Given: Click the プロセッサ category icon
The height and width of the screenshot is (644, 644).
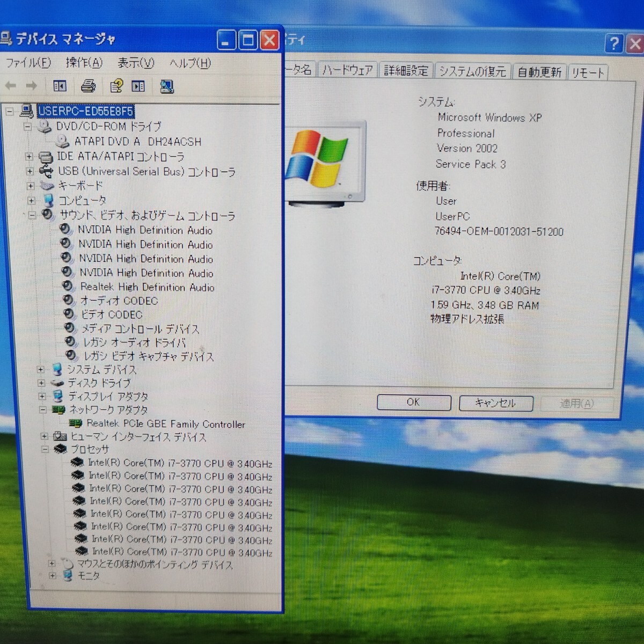Looking at the screenshot, I should 61,449.
